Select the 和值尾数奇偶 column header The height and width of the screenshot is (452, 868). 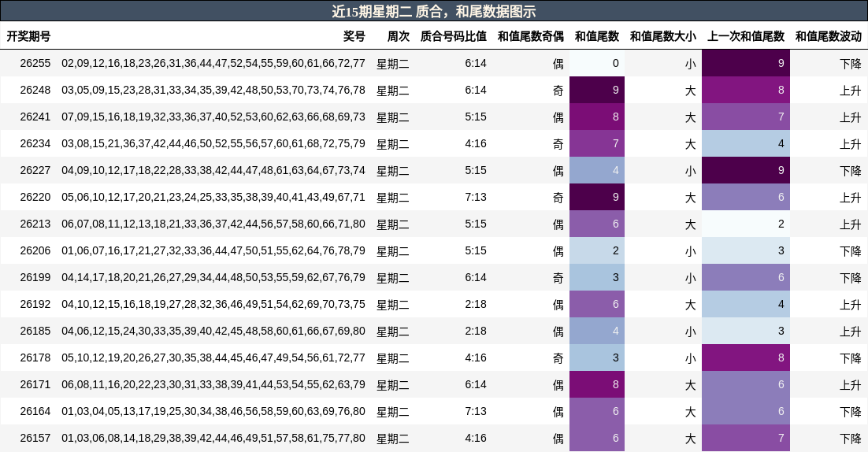click(531, 36)
